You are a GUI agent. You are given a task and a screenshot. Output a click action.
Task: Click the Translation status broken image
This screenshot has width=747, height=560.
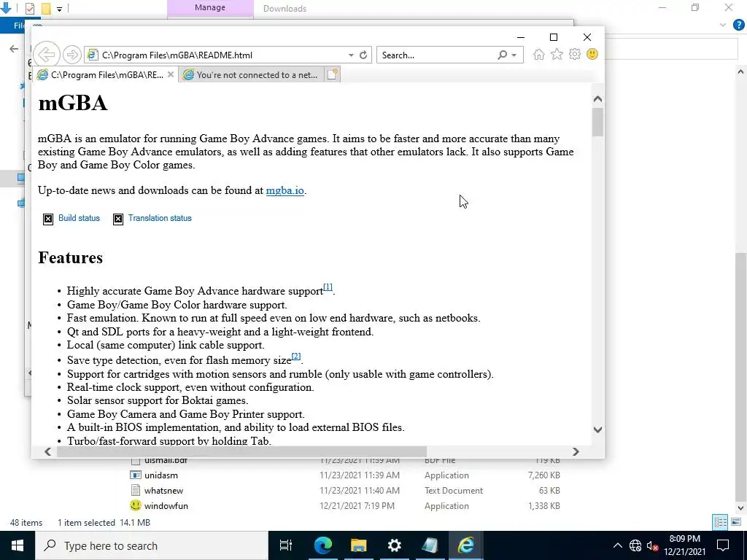coord(118,219)
